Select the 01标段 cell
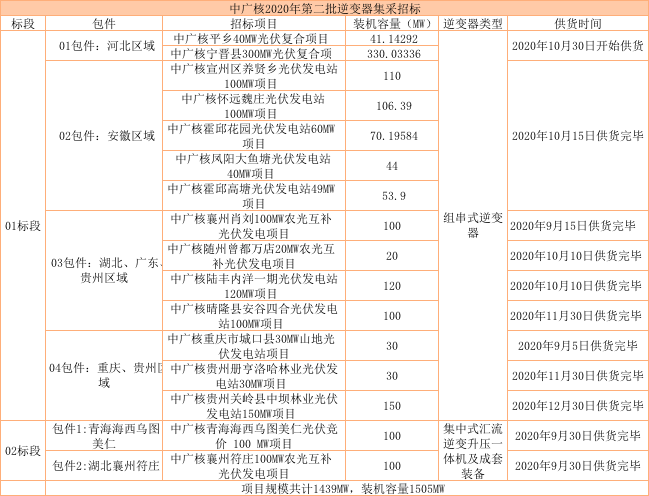Image resolution: width=649 pixels, height=496 pixels. coord(23,226)
